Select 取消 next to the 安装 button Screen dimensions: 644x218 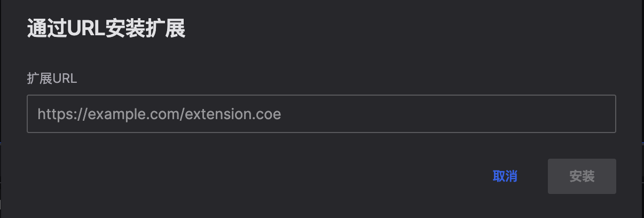505,176
